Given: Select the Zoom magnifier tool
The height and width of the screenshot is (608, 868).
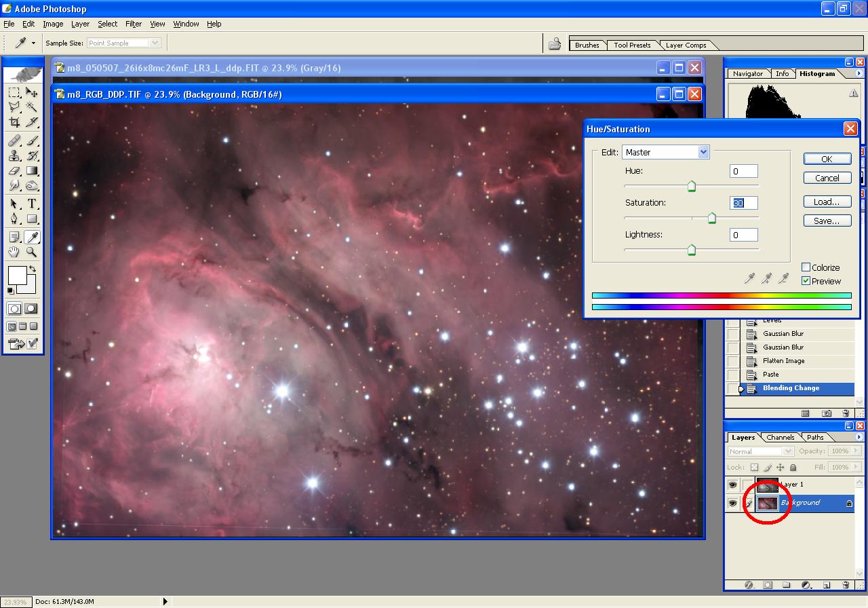Looking at the screenshot, I should pyautogui.click(x=32, y=252).
